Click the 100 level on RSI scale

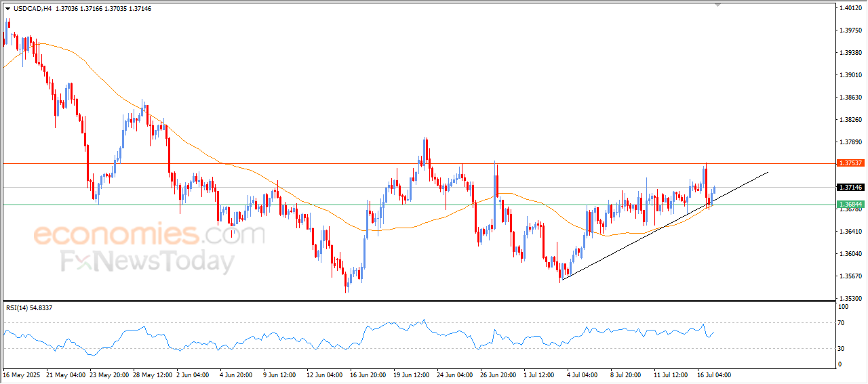[843, 307]
